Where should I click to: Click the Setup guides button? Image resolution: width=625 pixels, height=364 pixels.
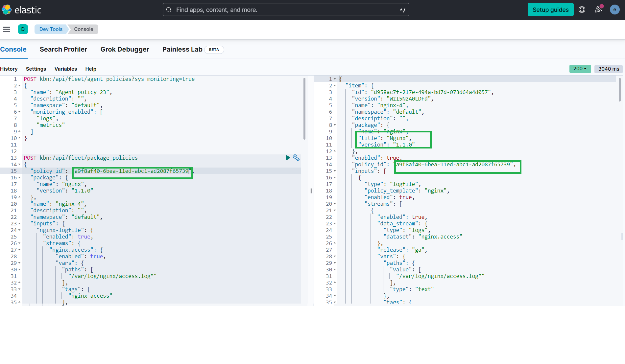tap(550, 10)
